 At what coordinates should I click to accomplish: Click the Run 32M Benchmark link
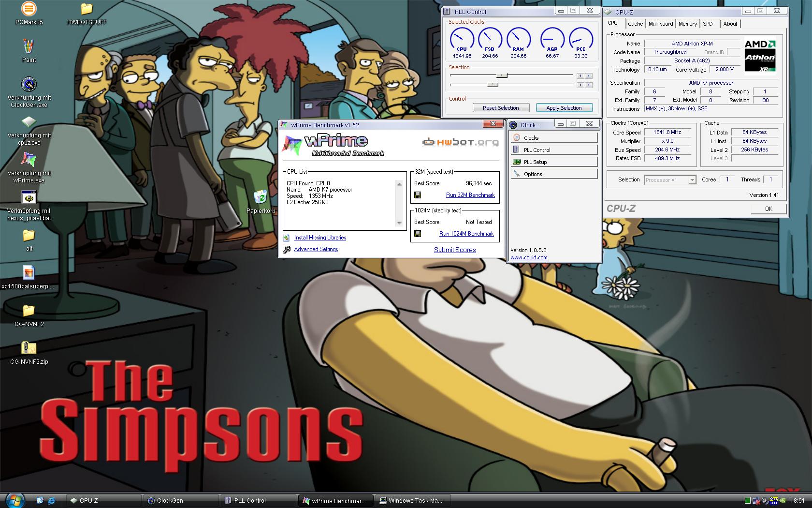470,195
